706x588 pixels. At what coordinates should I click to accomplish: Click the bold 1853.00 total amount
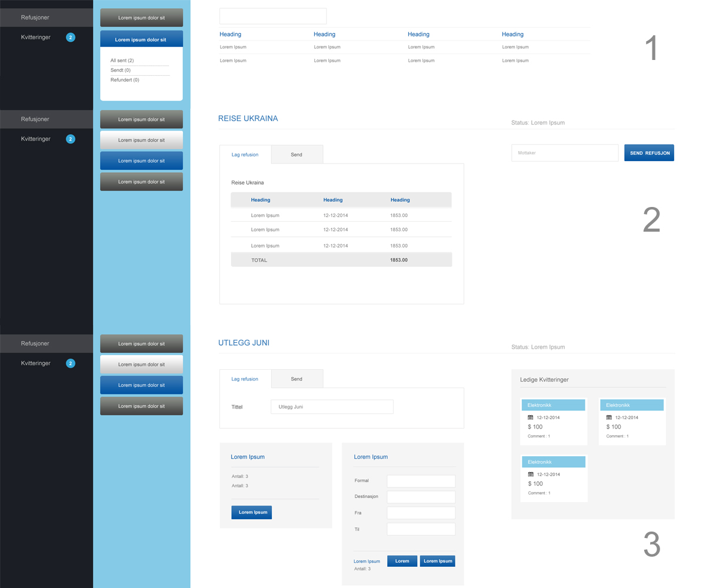(x=399, y=260)
